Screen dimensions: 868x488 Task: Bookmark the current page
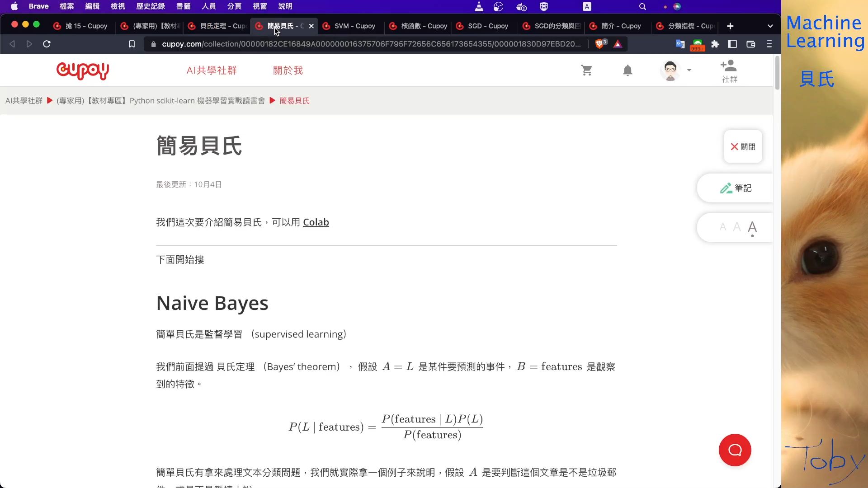(x=132, y=44)
